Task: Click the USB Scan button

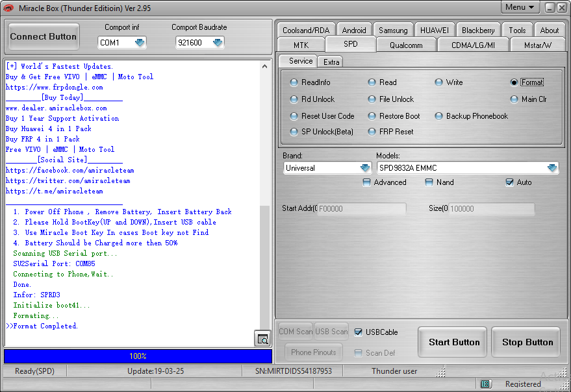Action: [331, 332]
